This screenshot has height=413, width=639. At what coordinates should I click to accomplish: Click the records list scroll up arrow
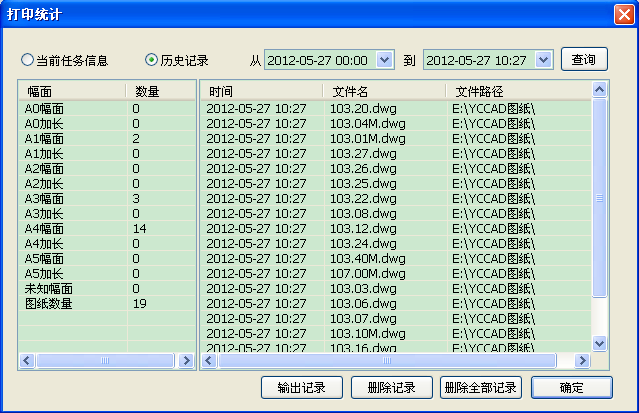[x=599, y=89]
